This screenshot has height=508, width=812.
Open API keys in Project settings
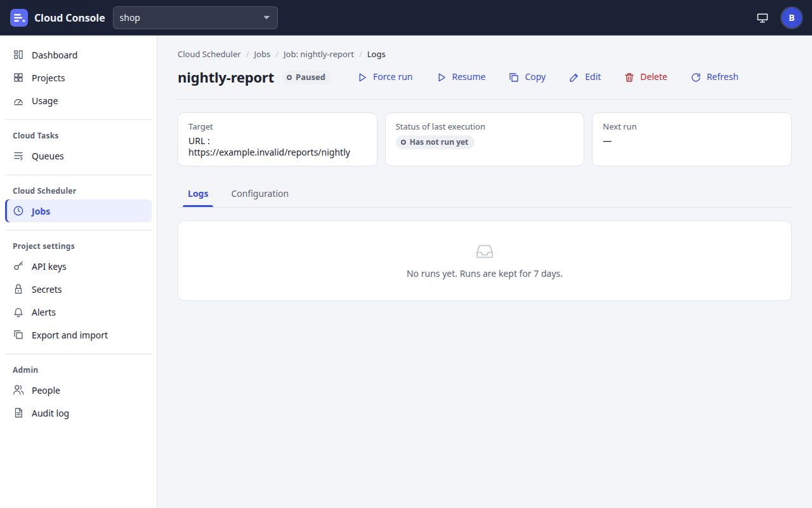pos(78,267)
